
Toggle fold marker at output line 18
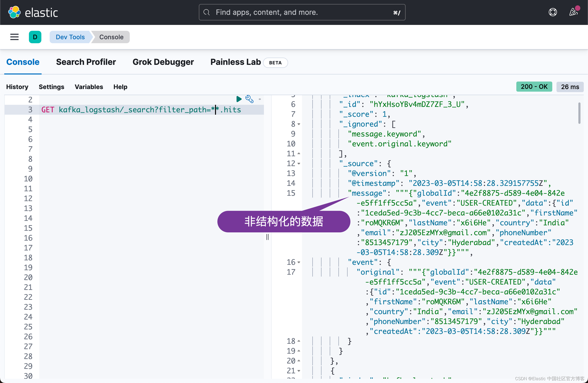(x=299, y=341)
